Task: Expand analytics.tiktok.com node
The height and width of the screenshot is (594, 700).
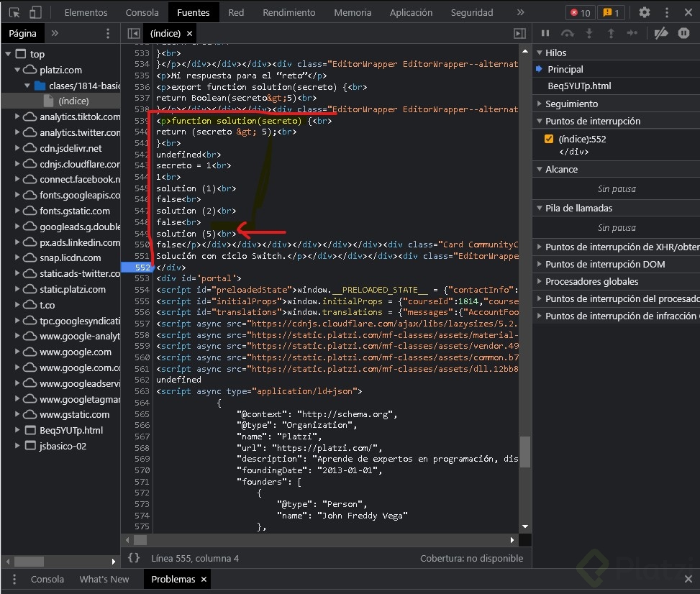Action: (17, 116)
